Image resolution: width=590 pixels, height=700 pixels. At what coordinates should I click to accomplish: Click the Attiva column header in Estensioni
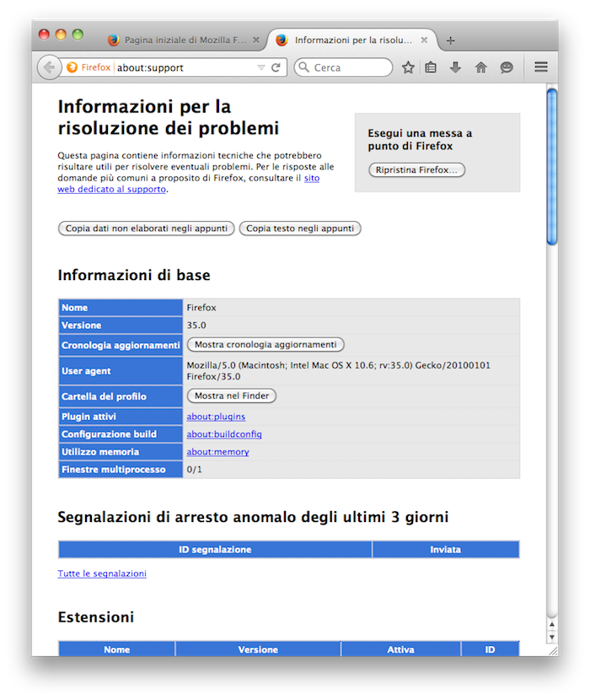400,649
